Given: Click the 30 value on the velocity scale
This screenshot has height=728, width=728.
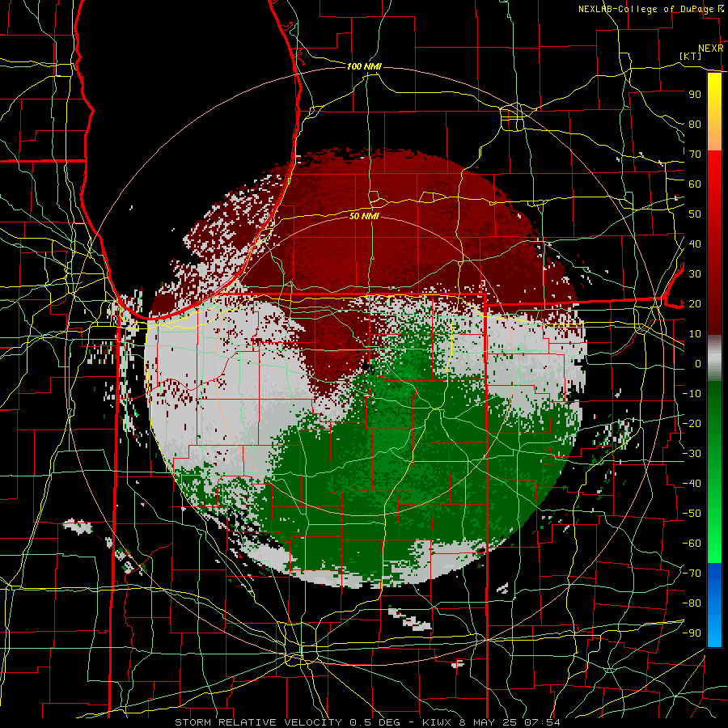Looking at the screenshot, I should [695, 274].
